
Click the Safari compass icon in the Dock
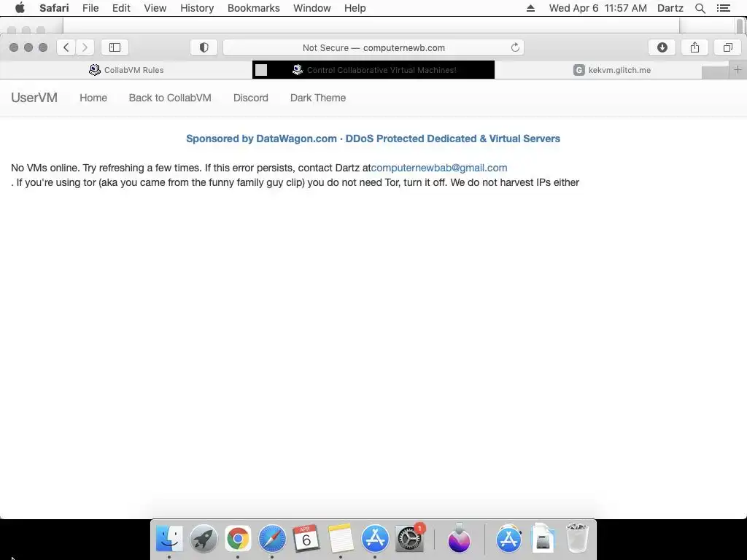click(x=272, y=539)
